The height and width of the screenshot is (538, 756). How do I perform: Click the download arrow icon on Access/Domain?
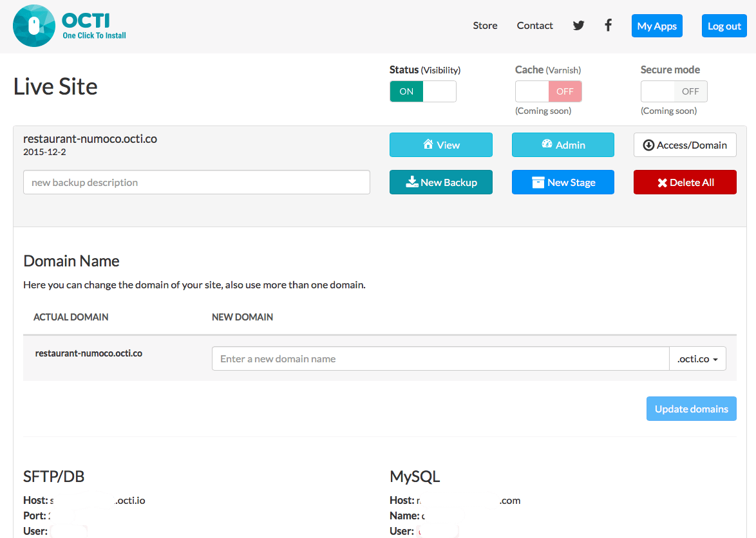point(648,145)
